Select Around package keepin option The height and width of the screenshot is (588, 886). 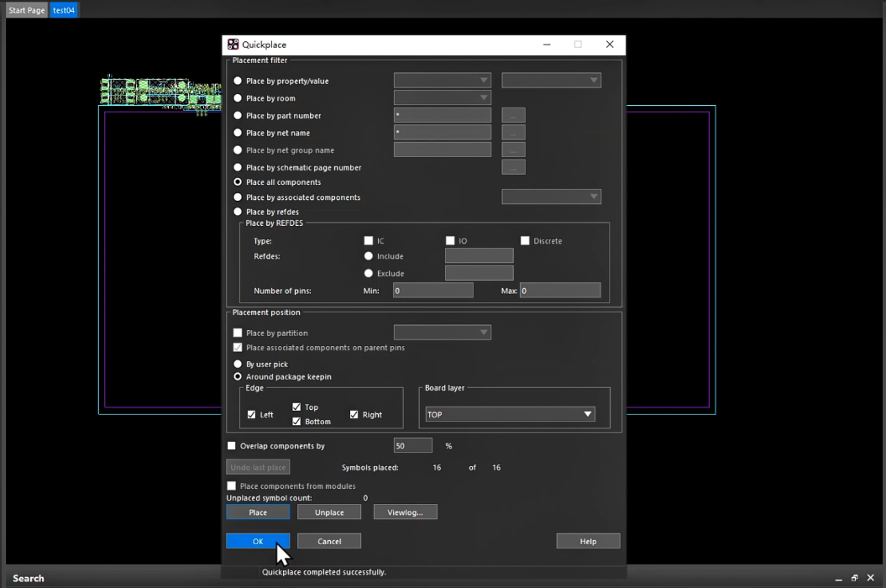pos(238,376)
